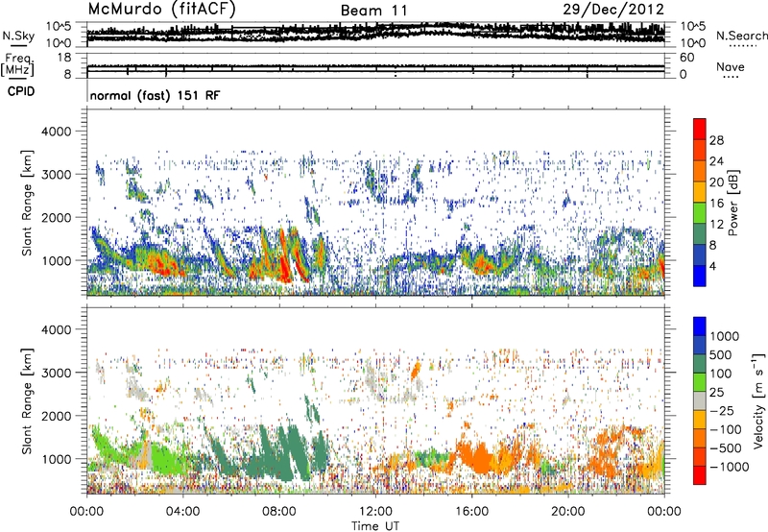Screen dimensions: 768x532
Task: Click the noise trace panel beside N.Sky
Action: 375,34
